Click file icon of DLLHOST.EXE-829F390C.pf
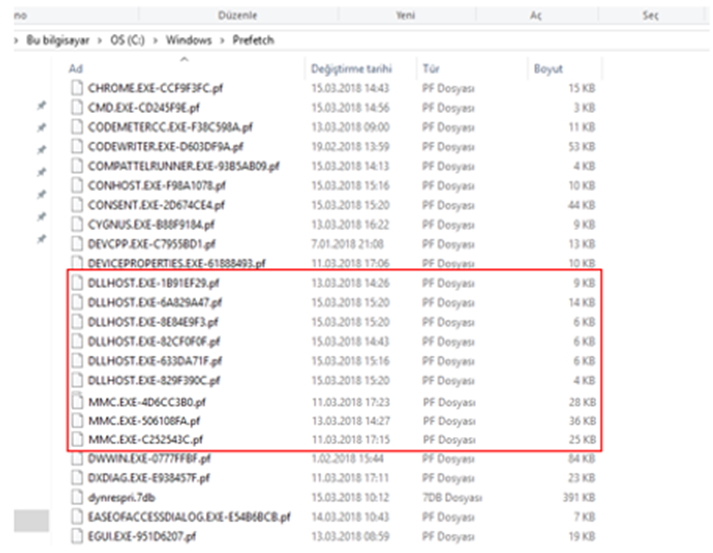The width and height of the screenshot is (713, 553). 77,380
